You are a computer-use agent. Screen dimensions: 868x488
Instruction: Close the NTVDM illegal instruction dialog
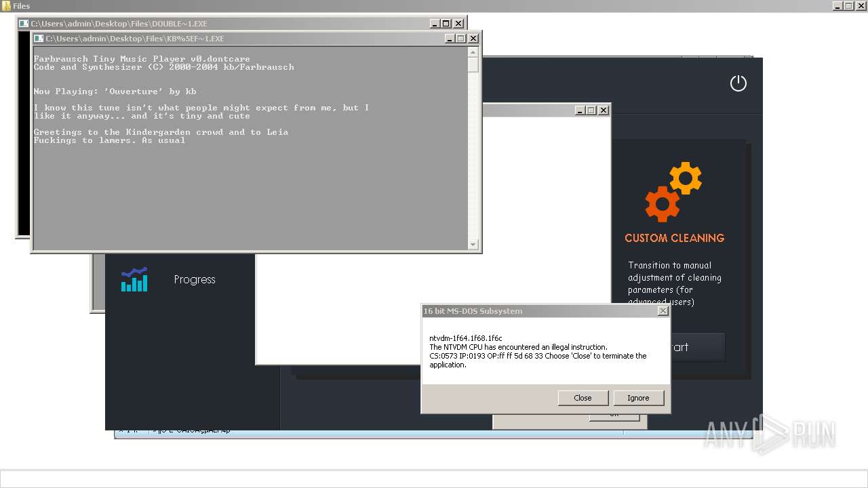(x=583, y=398)
